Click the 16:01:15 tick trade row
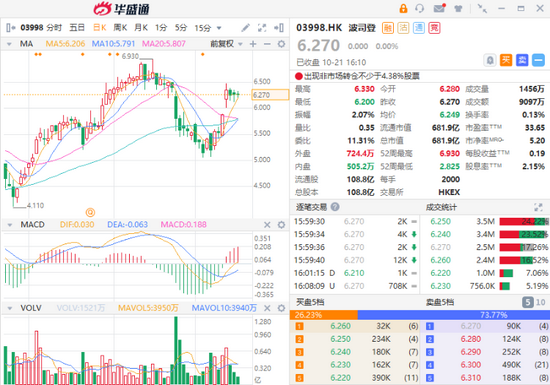 [x=355, y=273]
